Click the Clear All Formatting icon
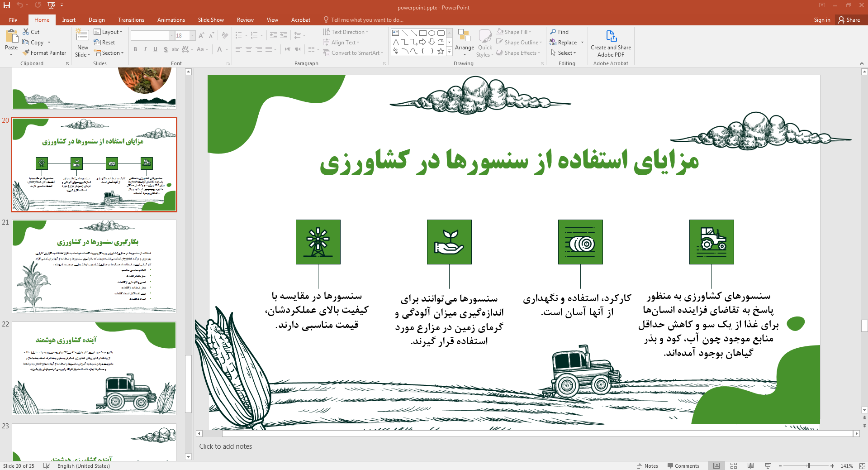This screenshot has height=470, width=868. pos(225,35)
